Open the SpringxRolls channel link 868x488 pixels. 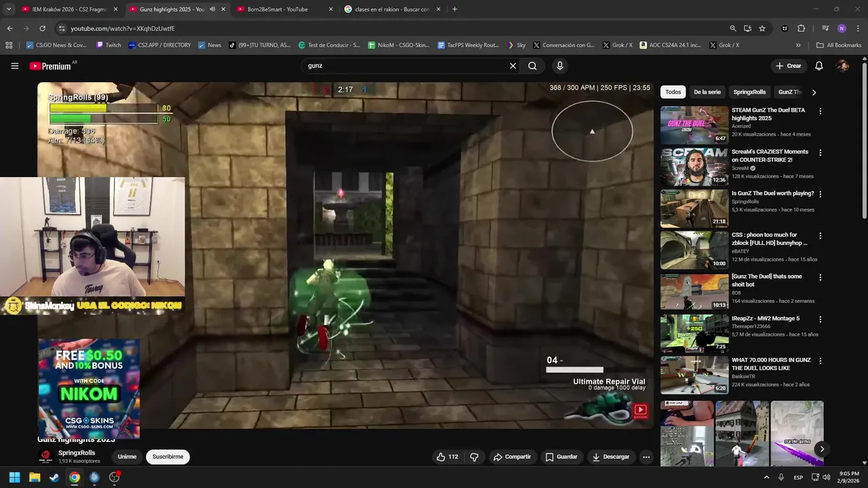(x=77, y=453)
